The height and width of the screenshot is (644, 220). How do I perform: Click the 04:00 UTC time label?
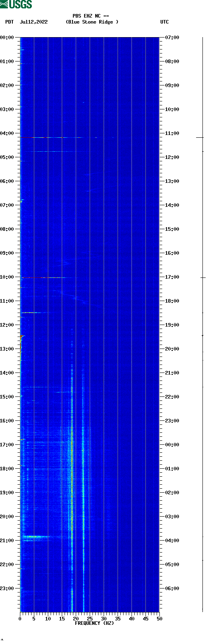pos(172,541)
